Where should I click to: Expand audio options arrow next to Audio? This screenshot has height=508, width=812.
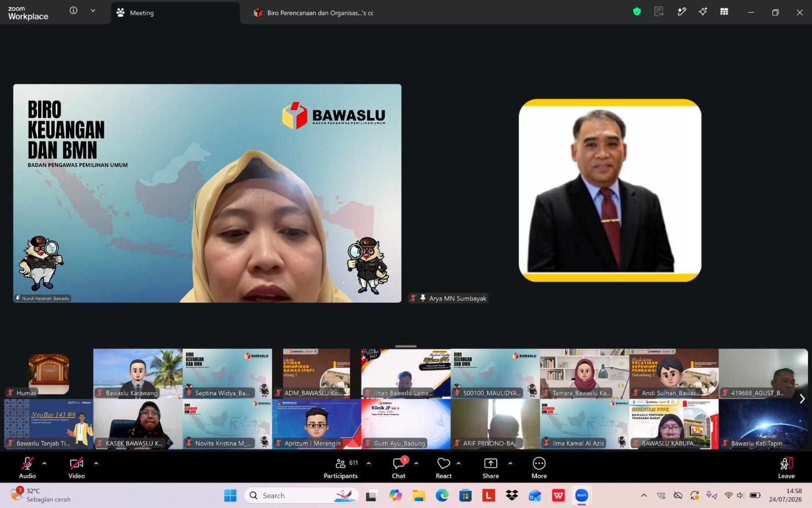pyautogui.click(x=45, y=463)
